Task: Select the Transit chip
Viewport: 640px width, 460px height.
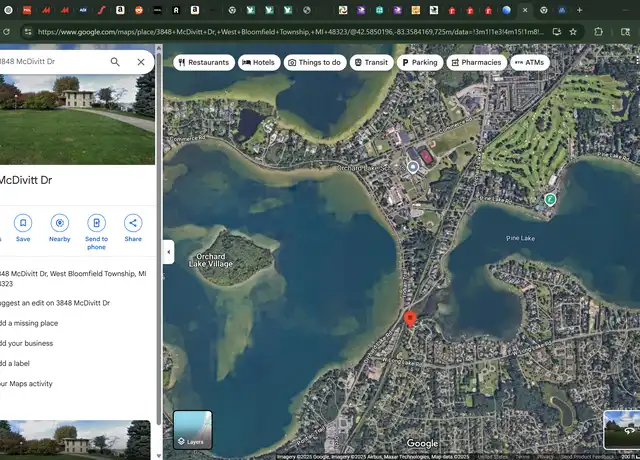Action: pos(371,62)
